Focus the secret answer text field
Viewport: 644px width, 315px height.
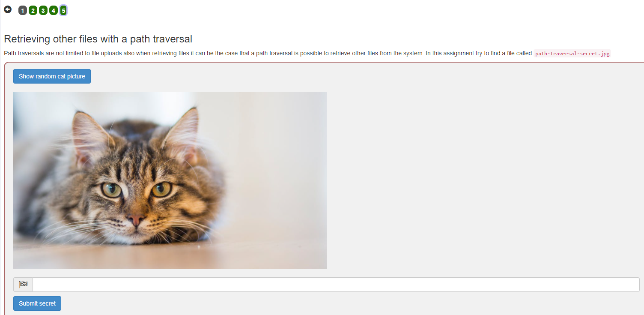pos(336,285)
